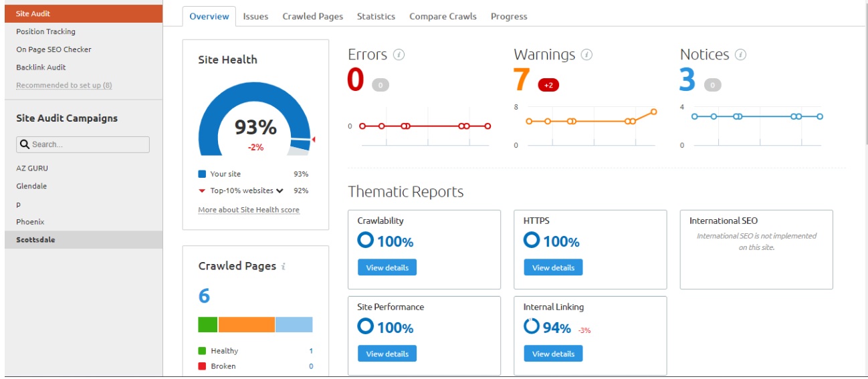Click the info icon next to Notices
The image size is (868, 379).
click(740, 55)
